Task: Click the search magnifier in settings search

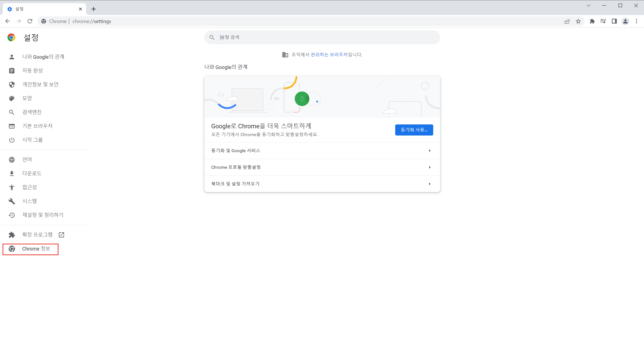Action: tap(212, 37)
